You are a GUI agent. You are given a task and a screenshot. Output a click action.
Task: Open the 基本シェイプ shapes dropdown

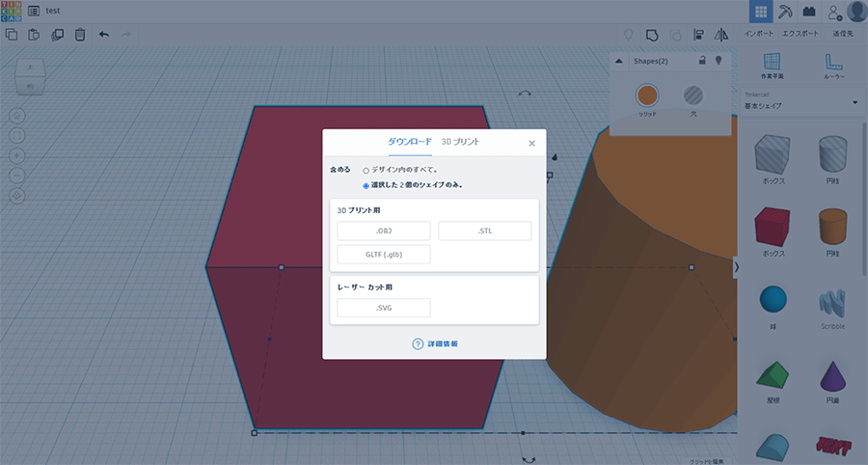coord(801,102)
